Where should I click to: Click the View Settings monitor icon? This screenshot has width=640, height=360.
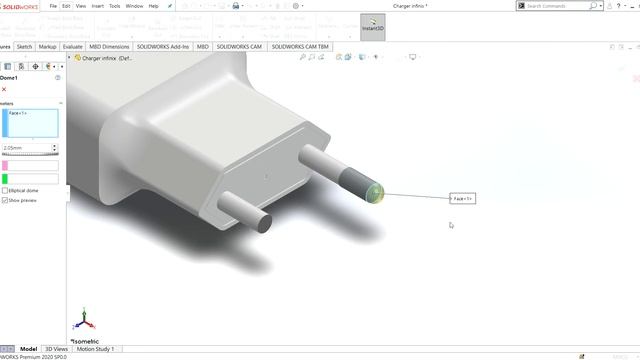click(x=412, y=57)
